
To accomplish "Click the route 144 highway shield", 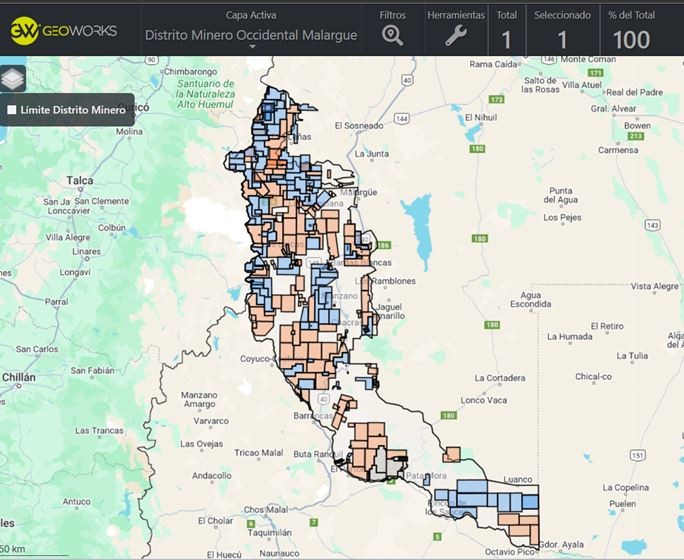I will (x=401, y=118).
